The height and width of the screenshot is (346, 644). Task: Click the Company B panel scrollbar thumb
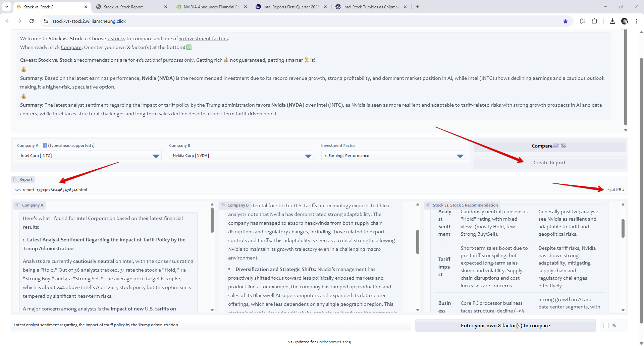tap(418, 242)
